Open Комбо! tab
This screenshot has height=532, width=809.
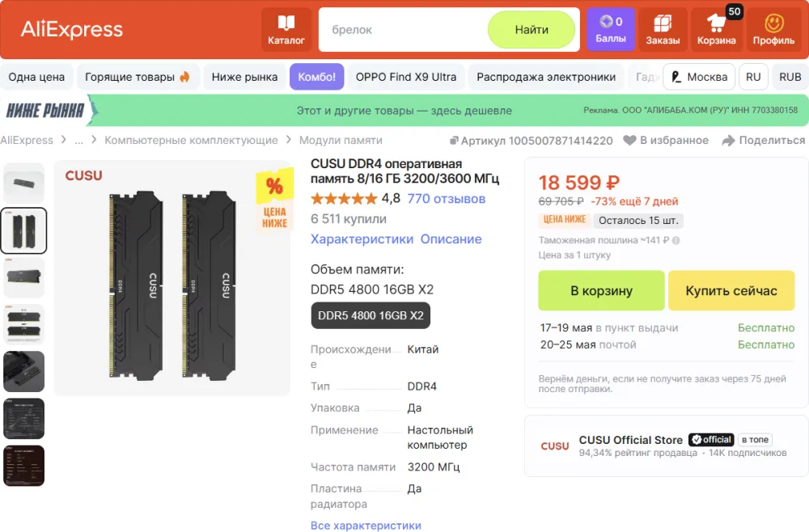pos(317,77)
